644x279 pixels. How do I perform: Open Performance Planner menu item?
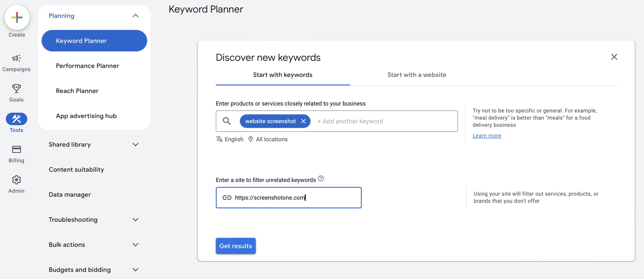[87, 65]
